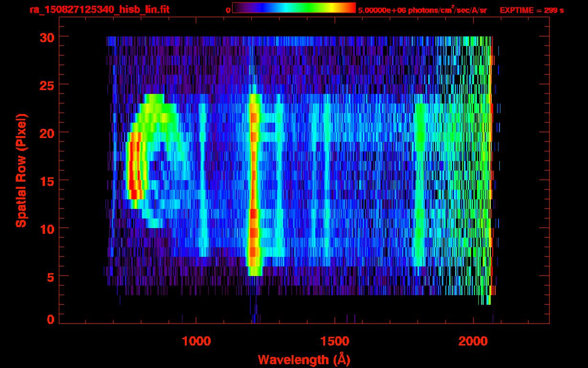Click the filename ra_150827125340_hisb_lin.fit title

99,10
